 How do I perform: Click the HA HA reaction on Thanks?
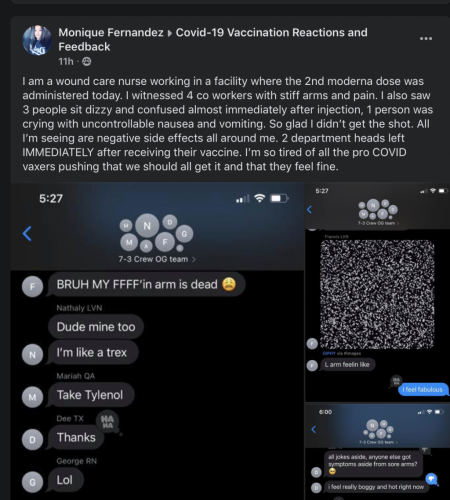coord(107,422)
